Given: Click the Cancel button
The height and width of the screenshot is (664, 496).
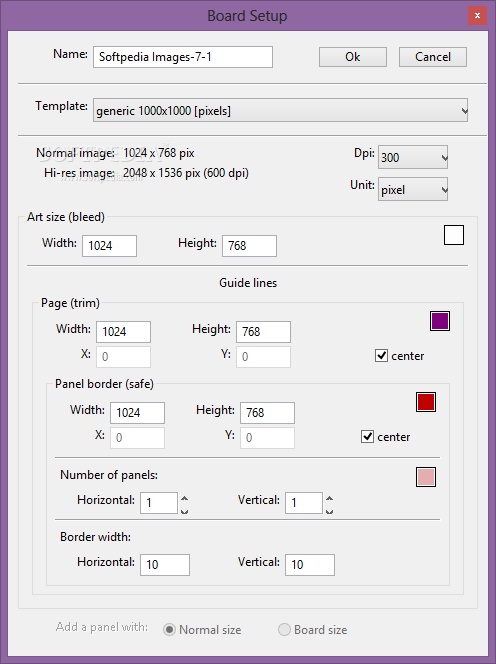Looking at the screenshot, I should click(x=432, y=57).
